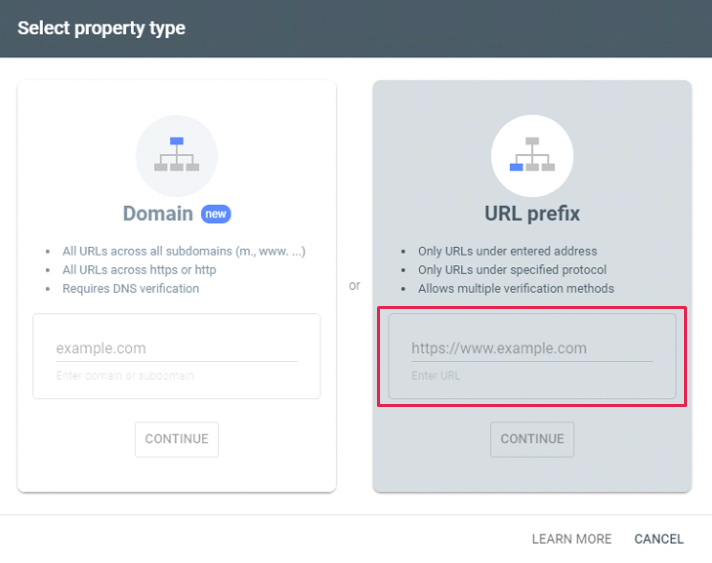Screen dimensions: 712x563
Task: Focus the https://www.example.com URL input field
Action: click(x=532, y=348)
